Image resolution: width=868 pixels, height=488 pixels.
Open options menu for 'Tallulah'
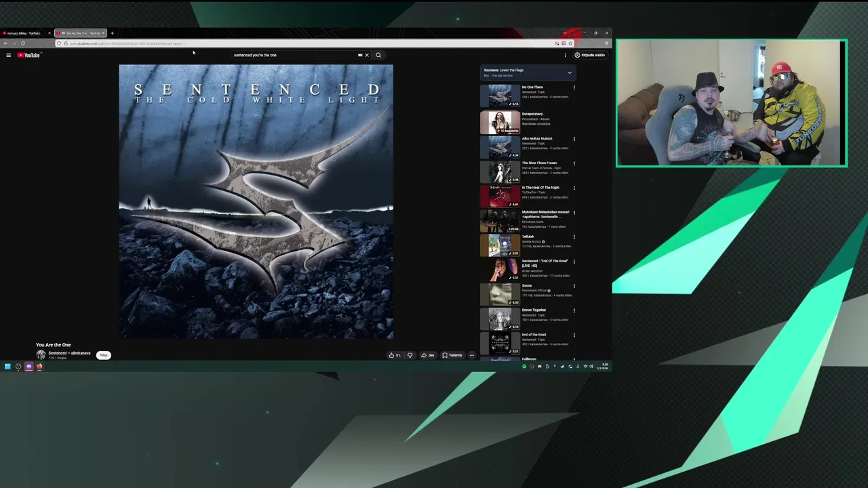574,237
